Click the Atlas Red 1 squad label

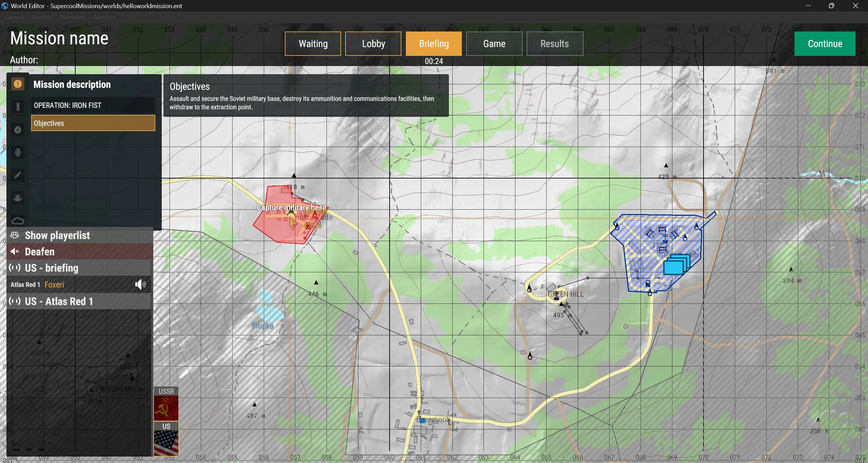point(25,285)
